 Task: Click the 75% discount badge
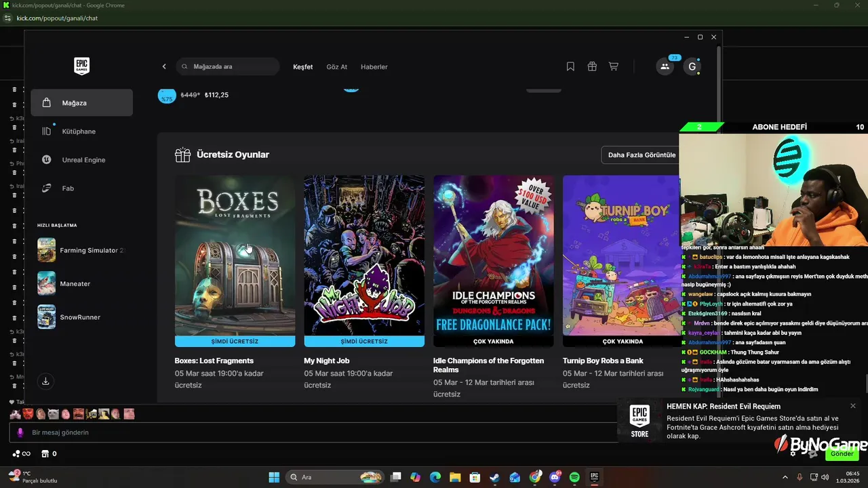point(166,95)
